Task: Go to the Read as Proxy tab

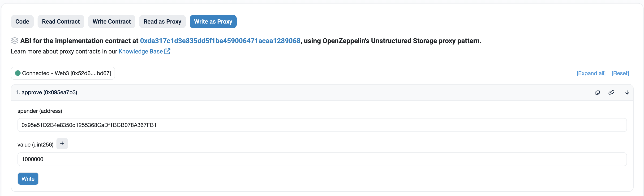Action: tap(162, 21)
